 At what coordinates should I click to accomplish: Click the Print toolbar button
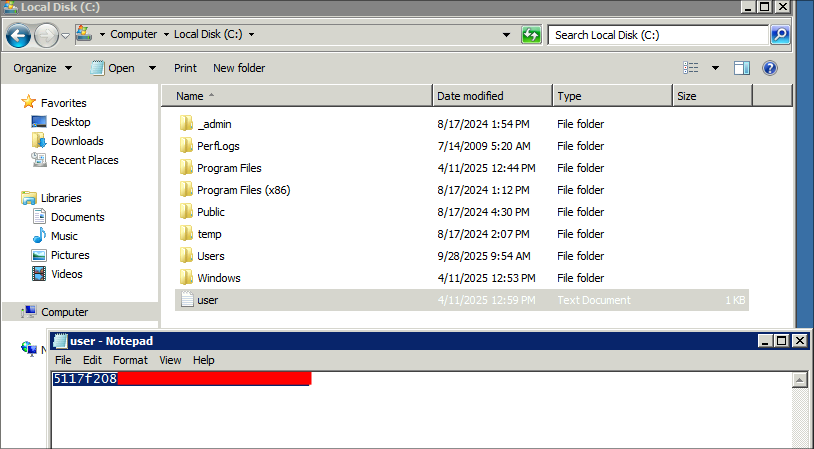pyautogui.click(x=185, y=68)
